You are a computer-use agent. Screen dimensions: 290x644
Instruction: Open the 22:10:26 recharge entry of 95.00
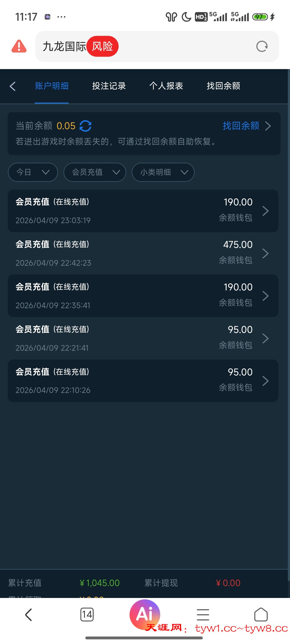[x=143, y=381]
